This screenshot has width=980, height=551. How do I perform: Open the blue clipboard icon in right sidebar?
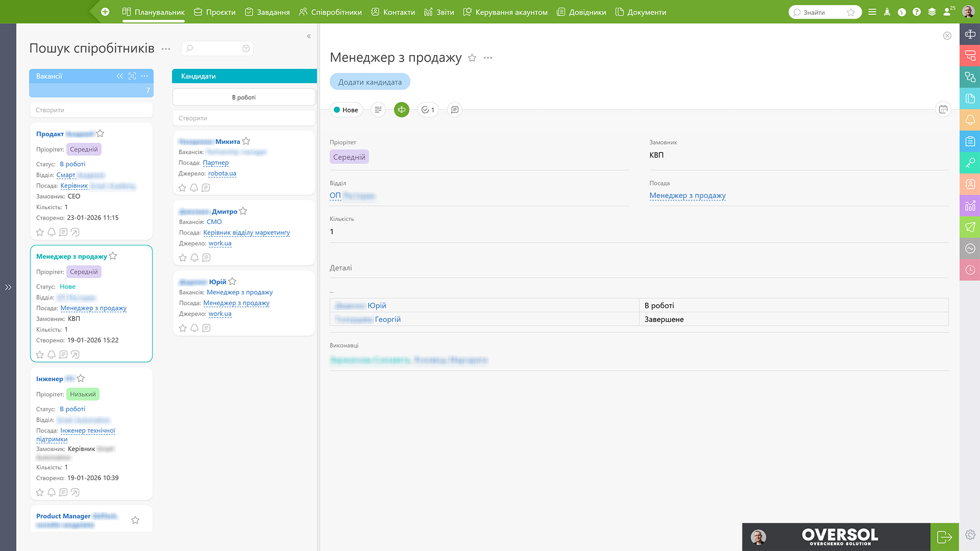970,141
